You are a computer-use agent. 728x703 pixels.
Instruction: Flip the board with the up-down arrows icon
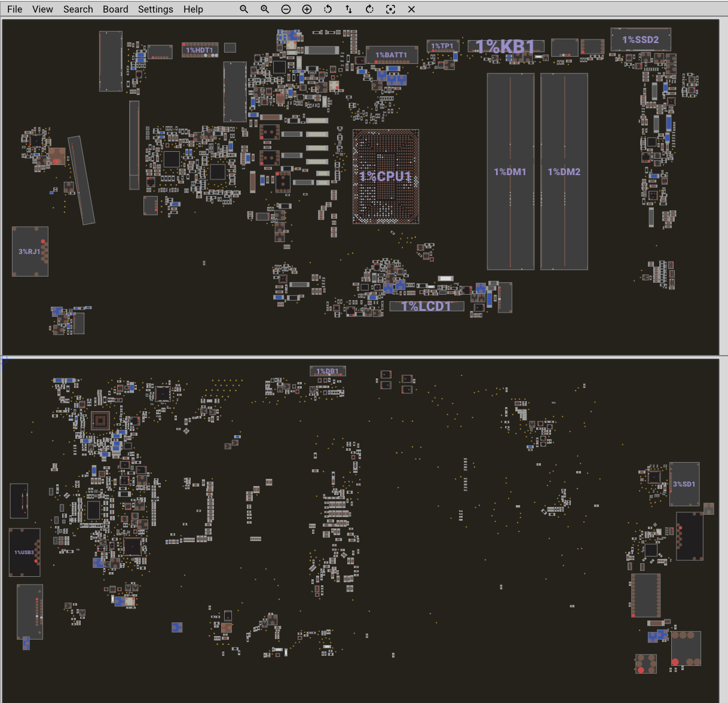pos(348,10)
